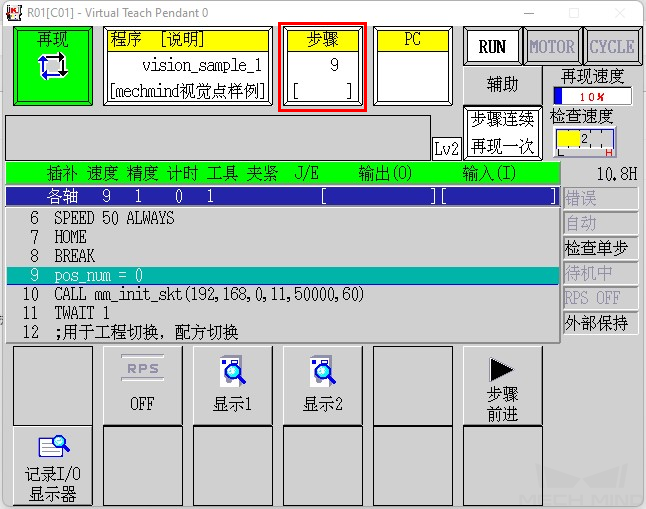Adjust the 再现速度 10% speed bar
Image resolution: width=646 pixels, height=509 pixels.
(592, 96)
